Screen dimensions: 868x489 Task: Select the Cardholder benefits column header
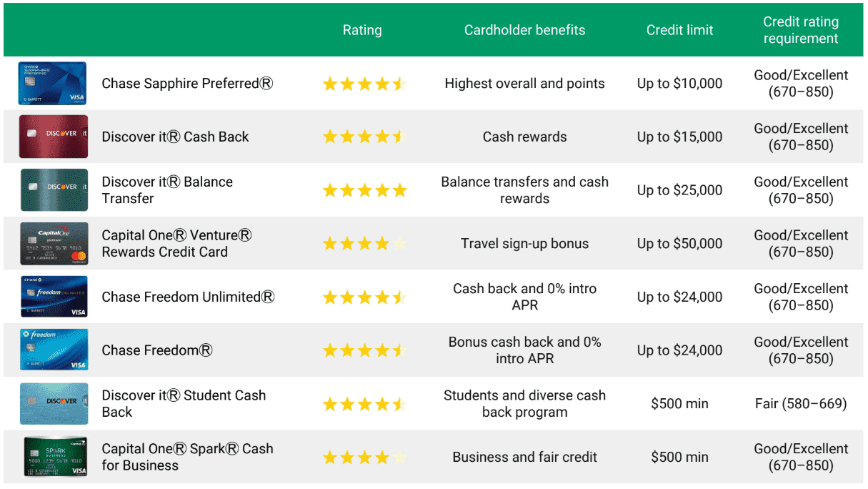(524, 30)
